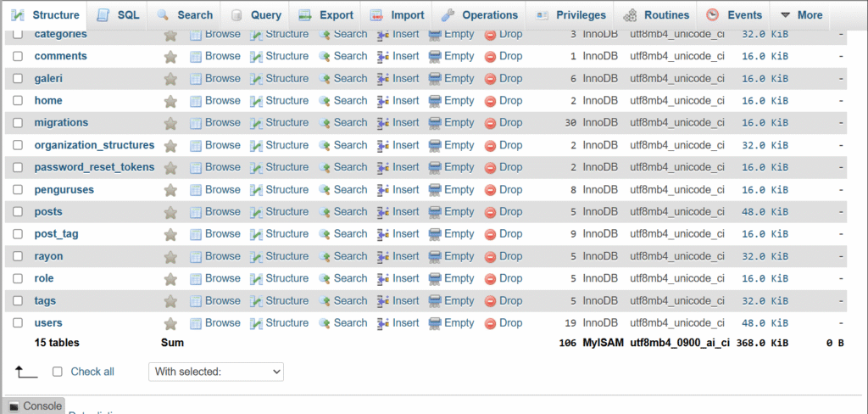Open the Events tab

coord(735,15)
